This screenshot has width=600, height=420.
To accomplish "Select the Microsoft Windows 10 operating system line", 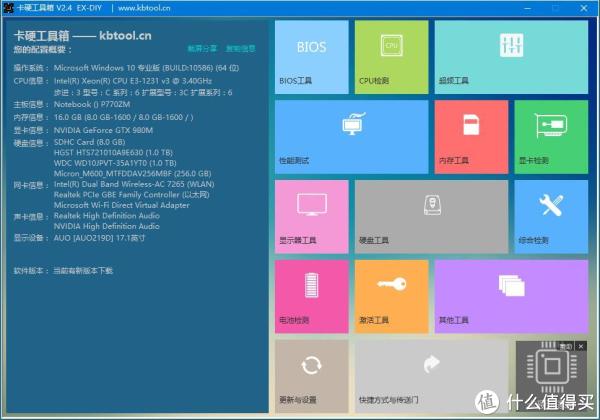I will click(146, 68).
